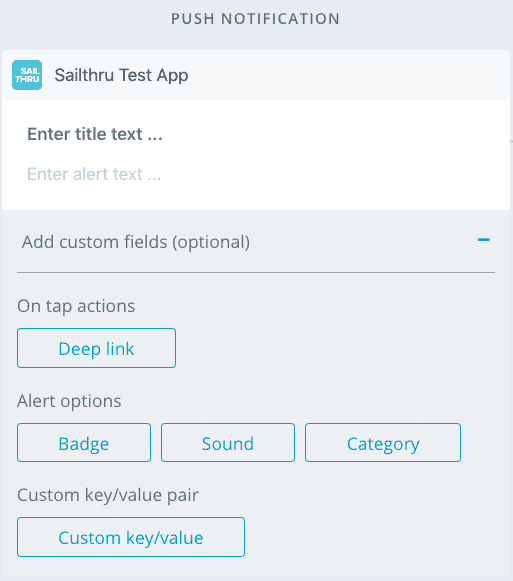This screenshot has width=513, height=581.
Task: Click the Custom key/value pair label
Action: coord(108,495)
